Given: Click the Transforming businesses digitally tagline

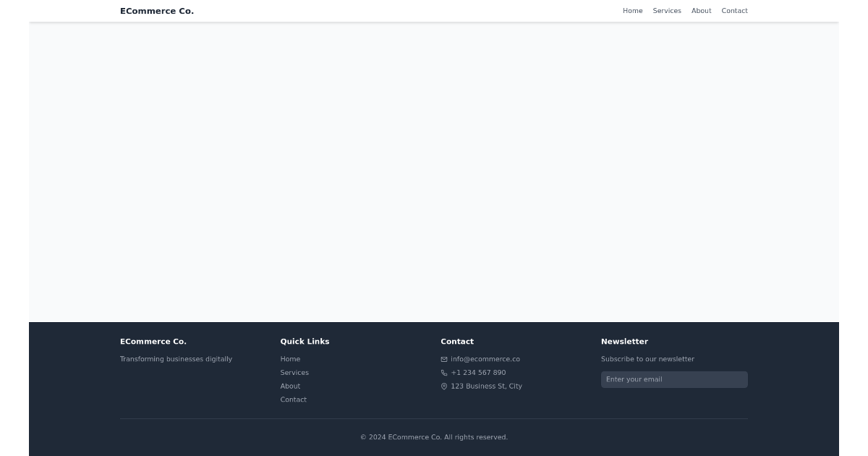Looking at the screenshot, I should [176, 359].
